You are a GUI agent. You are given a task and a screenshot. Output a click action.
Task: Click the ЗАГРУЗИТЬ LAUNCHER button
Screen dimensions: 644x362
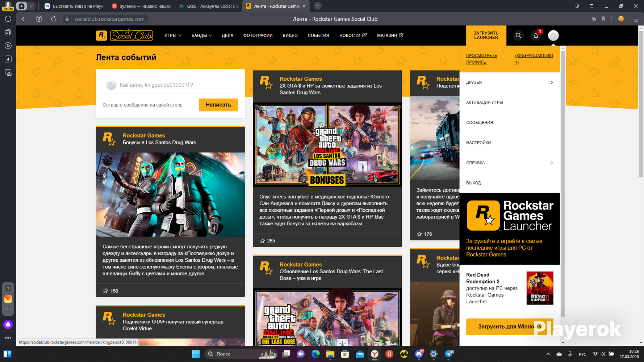click(x=486, y=35)
